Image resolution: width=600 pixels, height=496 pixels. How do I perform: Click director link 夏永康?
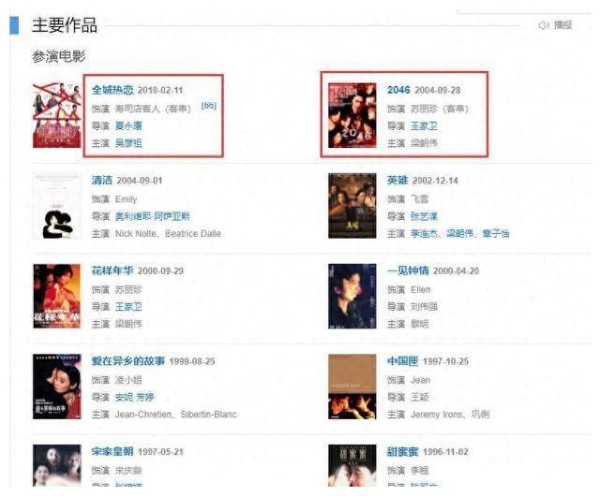tap(129, 126)
